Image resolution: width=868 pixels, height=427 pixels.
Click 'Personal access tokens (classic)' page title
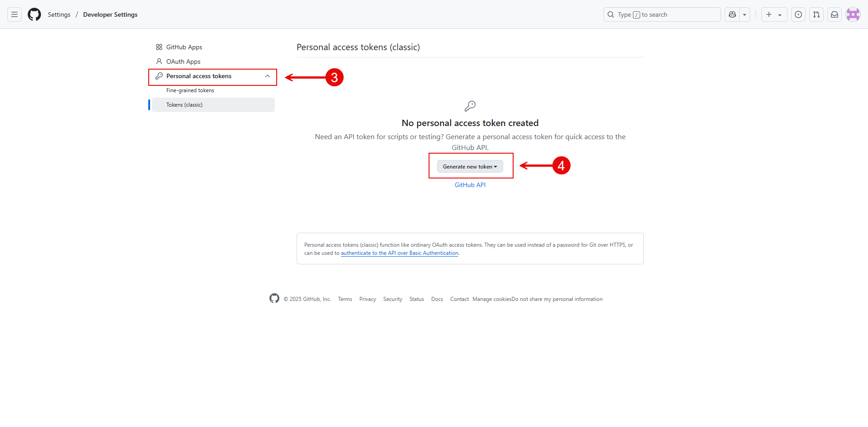[x=358, y=47]
